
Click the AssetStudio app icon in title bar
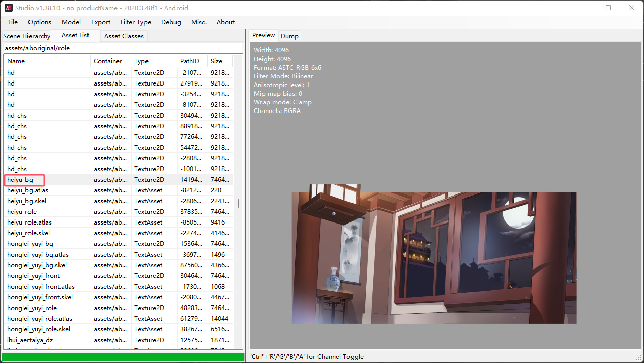pyautogui.click(x=9, y=8)
